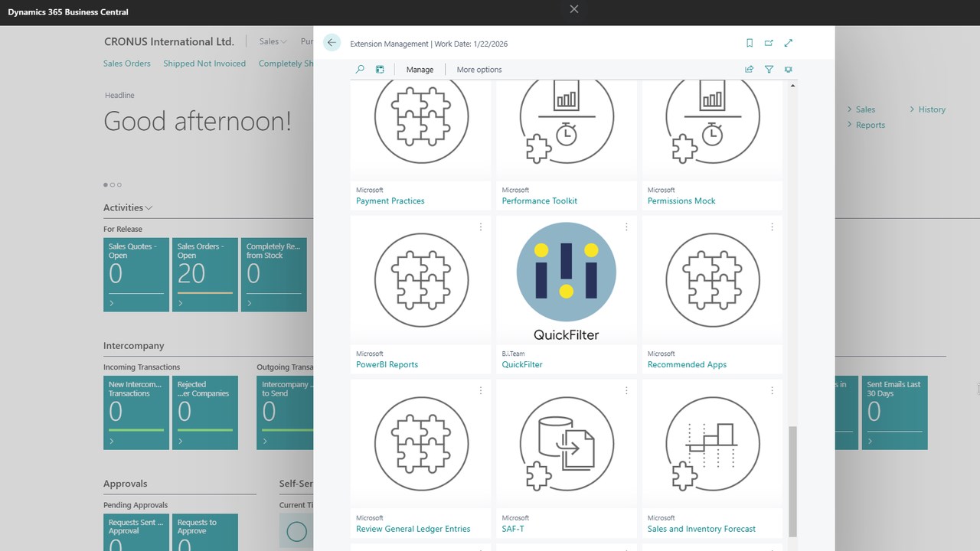Viewport: 980px width, 551px height.
Task: Click the pin icon right of filter
Action: point(789,69)
